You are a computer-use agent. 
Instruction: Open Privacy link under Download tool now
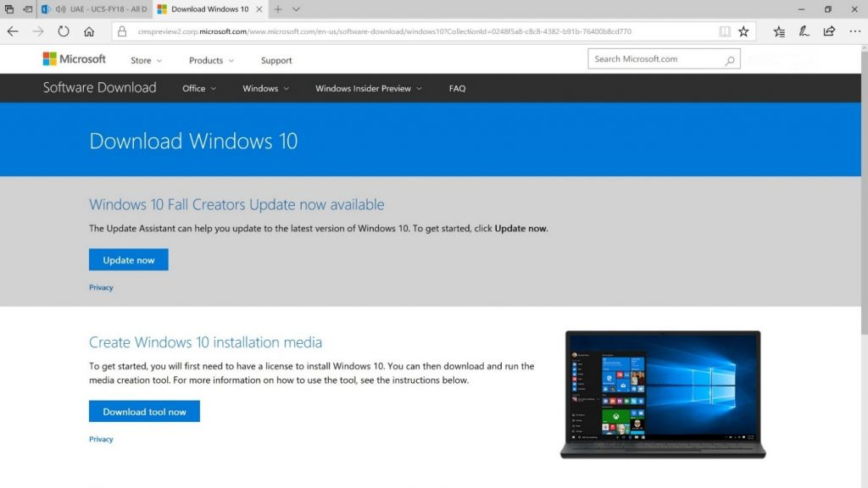click(x=101, y=440)
